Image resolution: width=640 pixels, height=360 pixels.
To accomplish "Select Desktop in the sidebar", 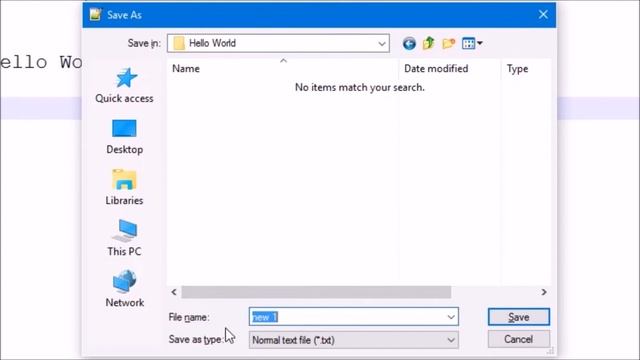I will point(124,137).
